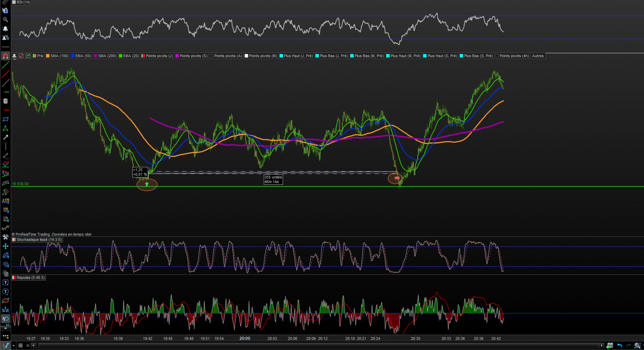Select the zoom magnifier tool in sidebar
The image size is (644, 350).
[x=5, y=19]
